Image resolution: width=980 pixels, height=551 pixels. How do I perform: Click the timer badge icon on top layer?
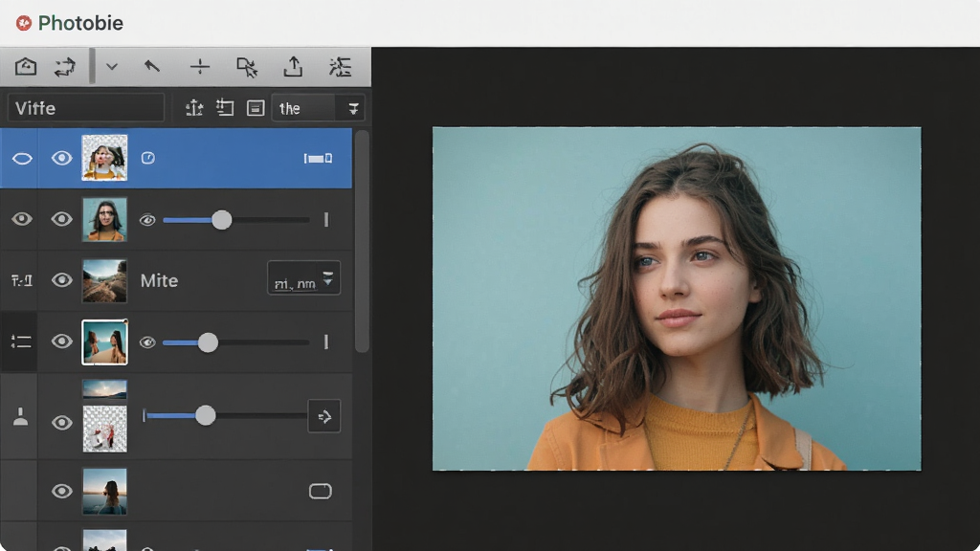pos(147,158)
